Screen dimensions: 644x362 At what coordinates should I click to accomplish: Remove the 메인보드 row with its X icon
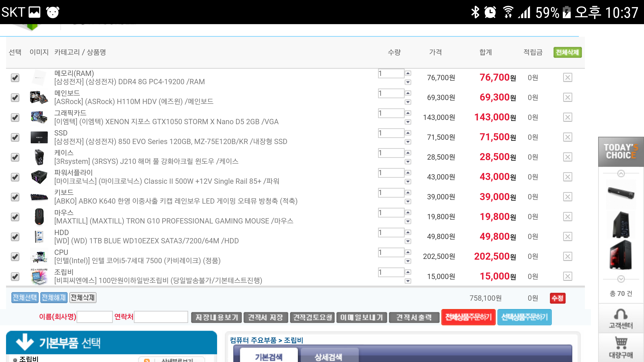pos(568,97)
